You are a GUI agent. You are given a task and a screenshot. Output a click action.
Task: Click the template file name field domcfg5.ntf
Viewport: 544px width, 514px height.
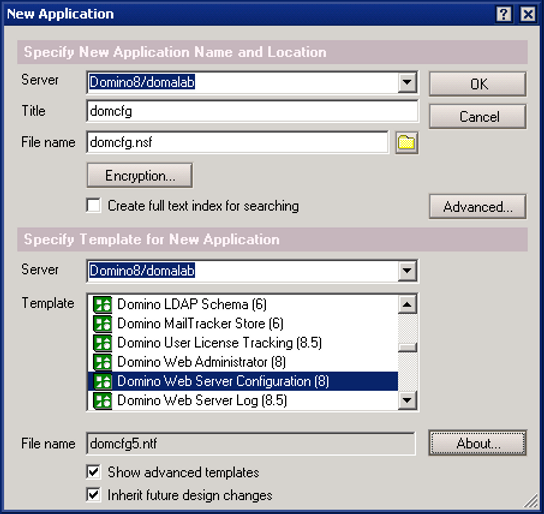tap(250, 443)
